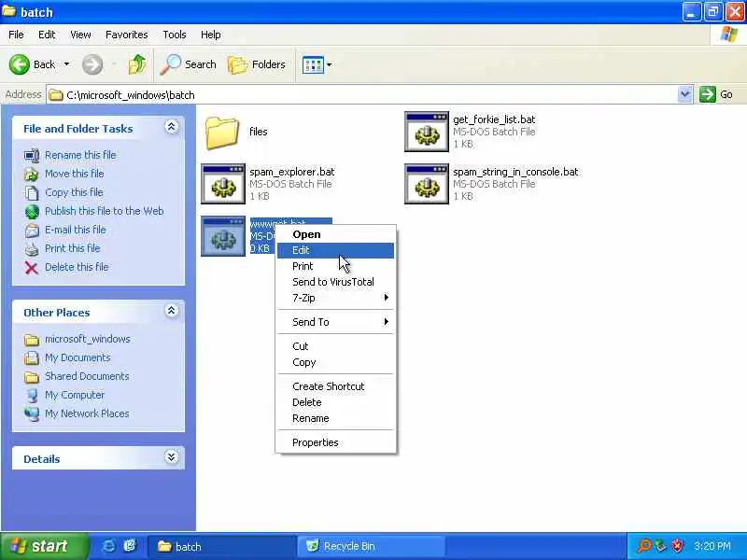Click the green tray icon beside the magnifier
The width and height of the screenshot is (747, 560).
coord(660,546)
